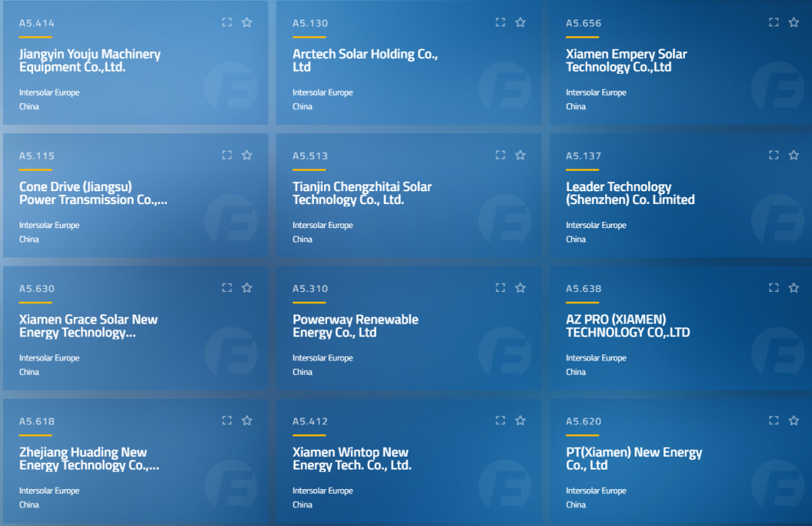Viewport: 812px width, 526px height.
Task: Click China on the A5.630 card
Action: coord(29,372)
